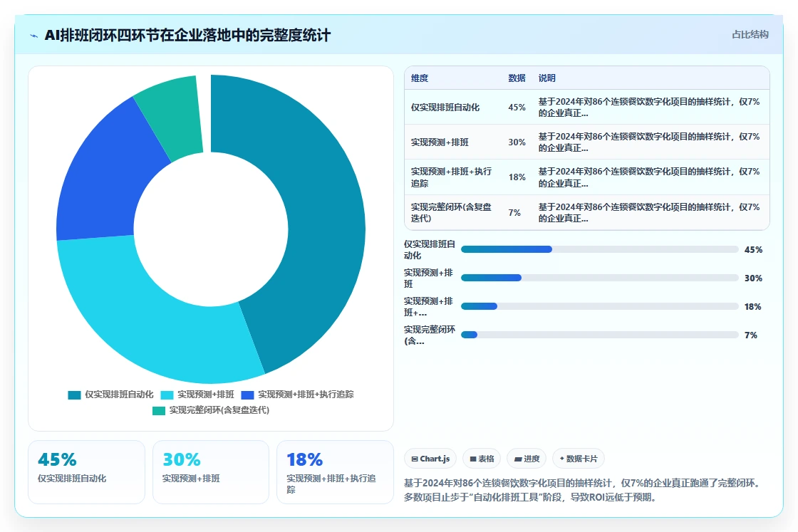The width and height of the screenshot is (798, 532).
Task: Select the 表格 tag chip
Action: pos(482,459)
